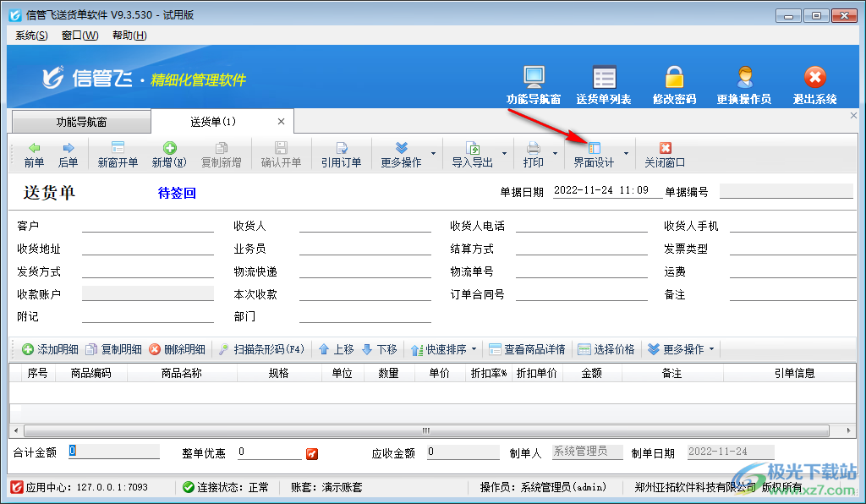Click the 本次收款 input field
Image resolution: width=866 pixels, height=504 pixels.
pyautogui.click(x=365, y=294)
